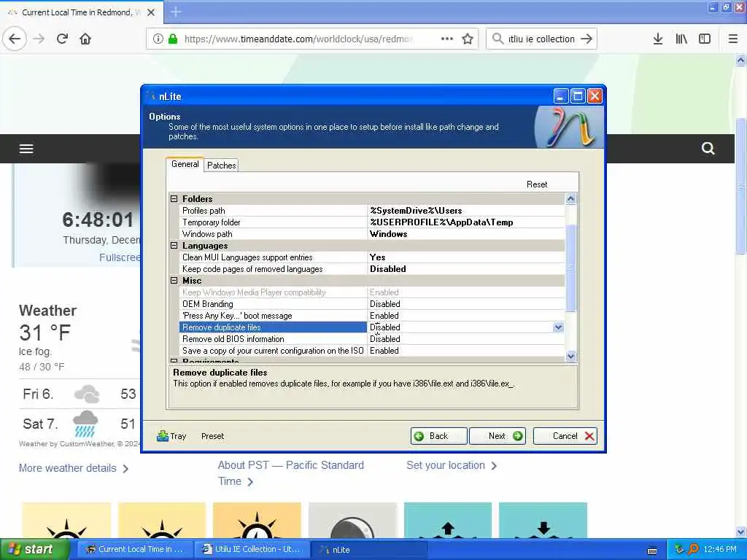Image resolution: width=747 pixels, height=560 pixels.
Task: Open About PST Pacific Standard Time link
Action: [x=290, y=472]
